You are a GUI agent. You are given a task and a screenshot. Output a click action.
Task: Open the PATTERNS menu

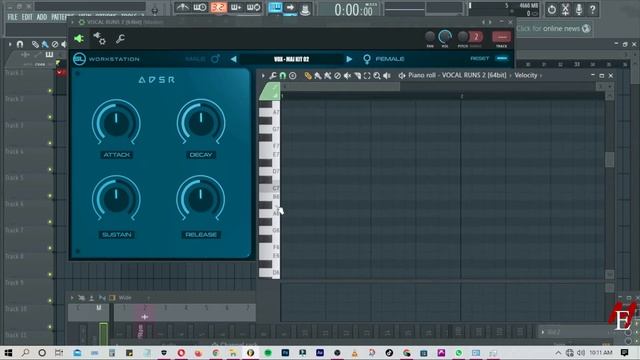61,17
